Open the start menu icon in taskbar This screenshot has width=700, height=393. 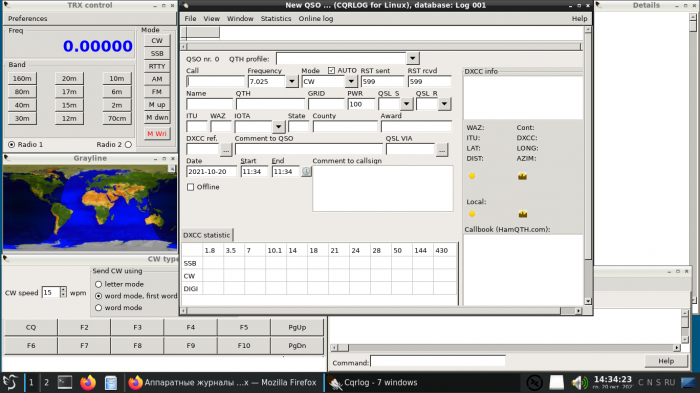(x=11, y=383)
